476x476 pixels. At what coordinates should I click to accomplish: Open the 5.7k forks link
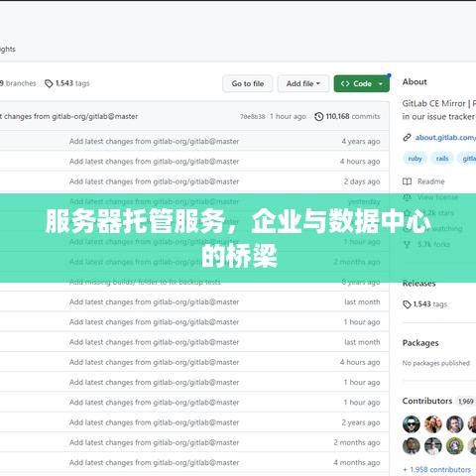(x=433, y=245)
